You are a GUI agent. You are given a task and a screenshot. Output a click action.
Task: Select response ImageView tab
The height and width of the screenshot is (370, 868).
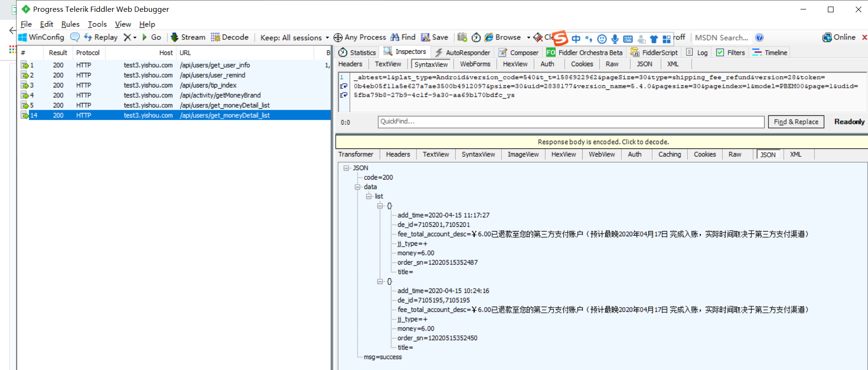523,154
